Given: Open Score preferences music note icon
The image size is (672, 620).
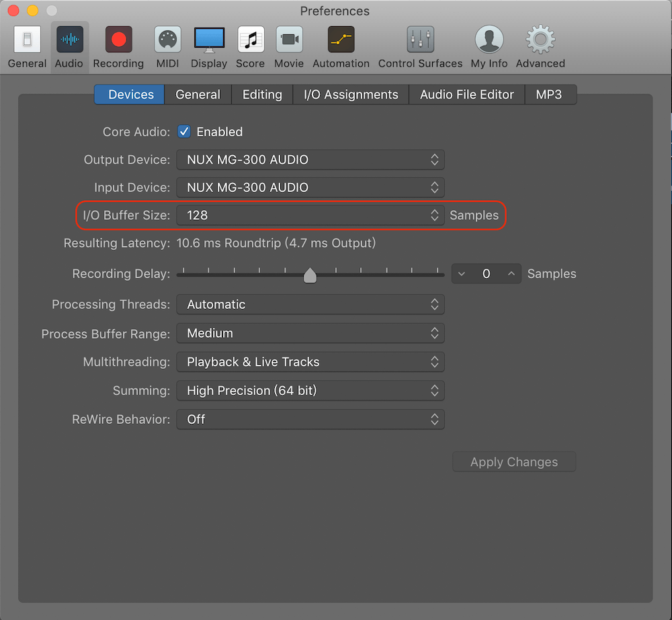Looking at the screenshot, I should click(250, 41).
